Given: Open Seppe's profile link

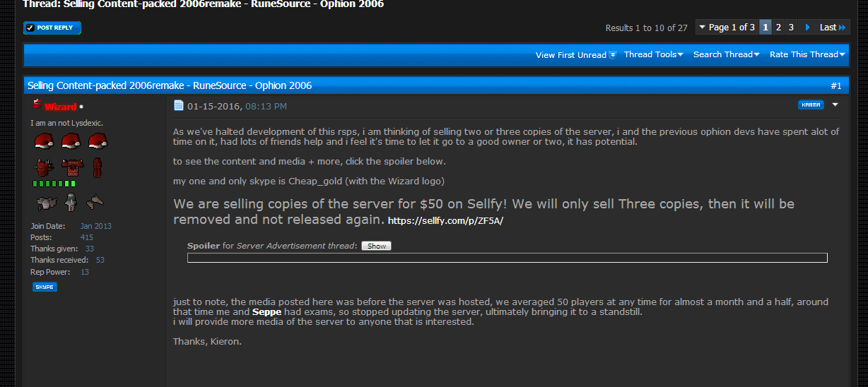Looking at the screenshot, I should (x=266, y=311).
